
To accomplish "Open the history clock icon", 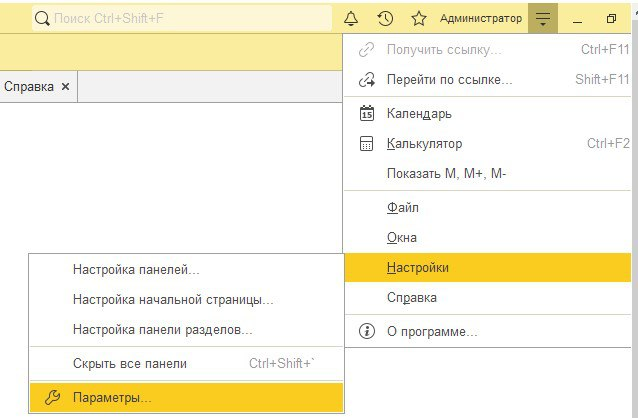I will click(x=385, y=18).
